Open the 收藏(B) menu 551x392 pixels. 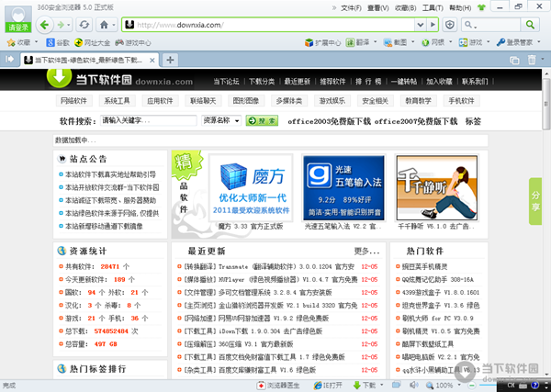click(406, 7)
